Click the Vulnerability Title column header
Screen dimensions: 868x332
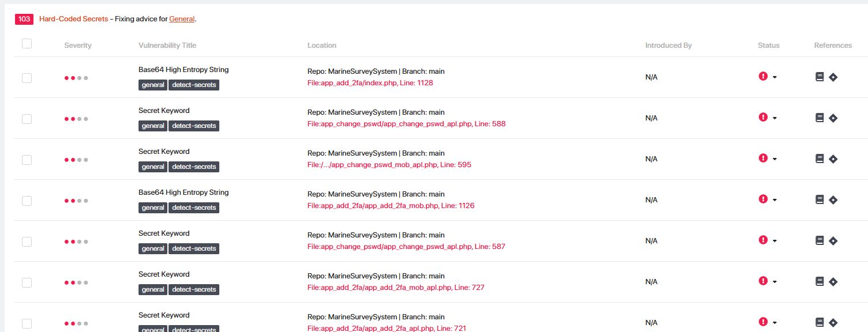point(167,46)
